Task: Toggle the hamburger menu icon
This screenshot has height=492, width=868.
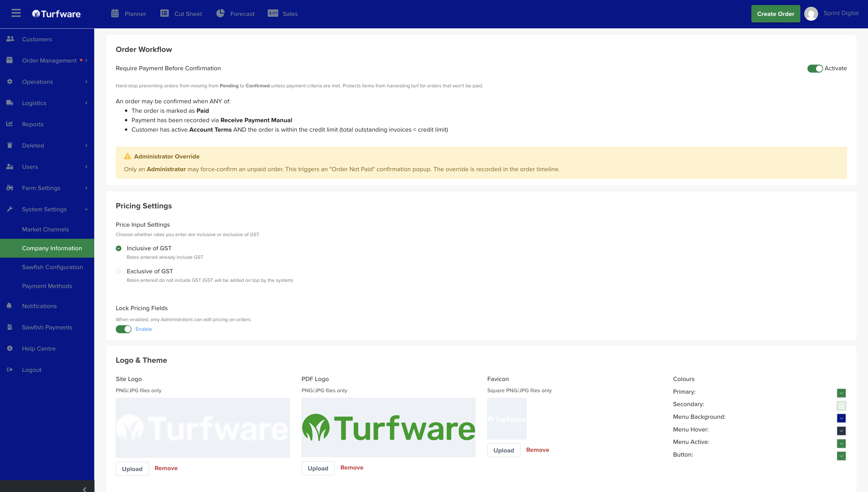Action: click(x=16, y=13)
